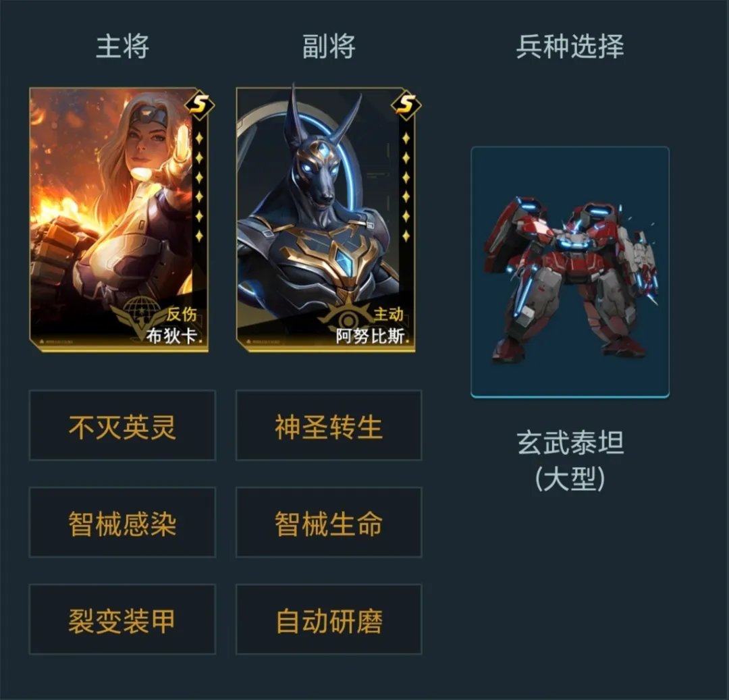The height and width of the screenshot is (700, 729).
Task: Click the 主将 column header
Action: point(122,47)
